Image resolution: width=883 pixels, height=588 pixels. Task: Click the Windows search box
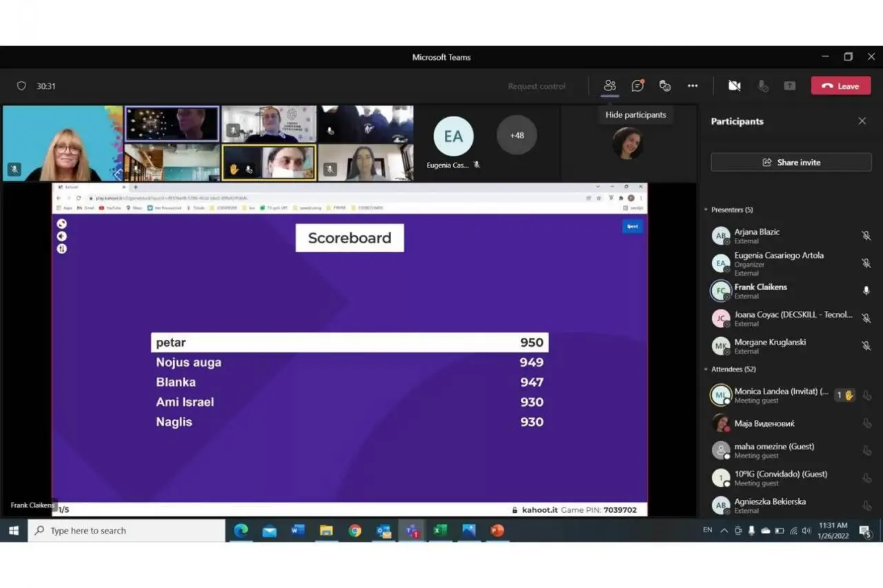[126, 530]
